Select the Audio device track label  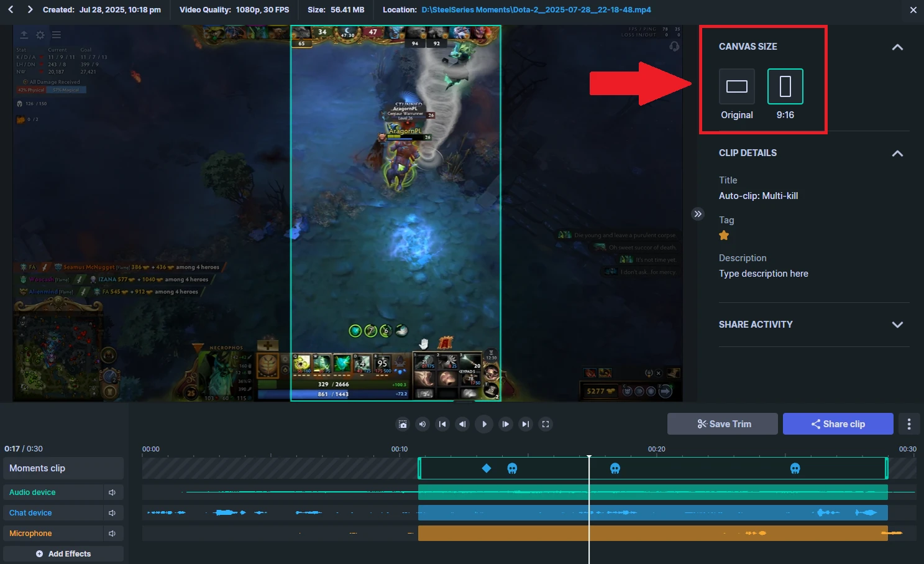pyautogui.click(x=53, y=492)
